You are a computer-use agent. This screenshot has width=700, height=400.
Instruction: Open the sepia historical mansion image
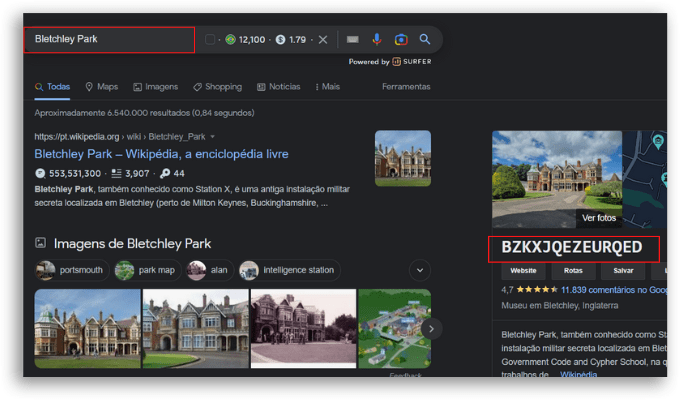coord(304,329)
